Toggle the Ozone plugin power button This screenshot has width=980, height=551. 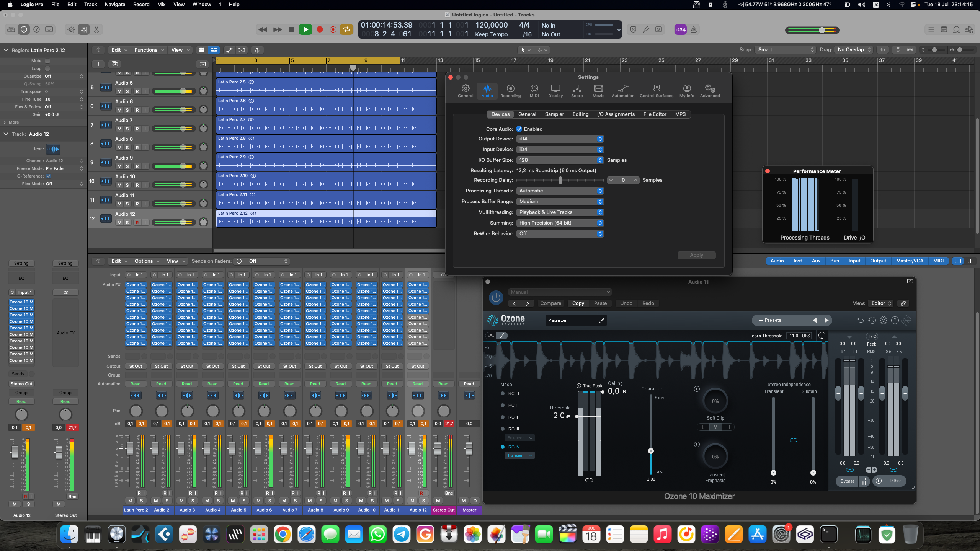click(x=496, y=298)
